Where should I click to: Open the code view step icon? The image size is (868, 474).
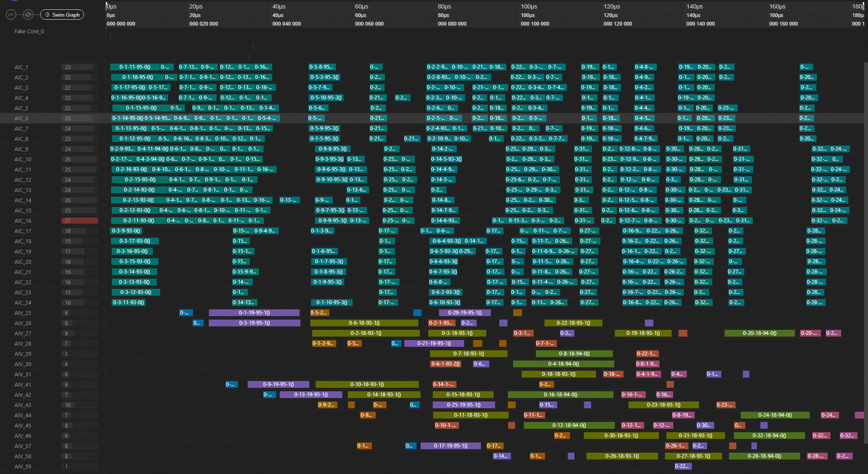point(11,15)
